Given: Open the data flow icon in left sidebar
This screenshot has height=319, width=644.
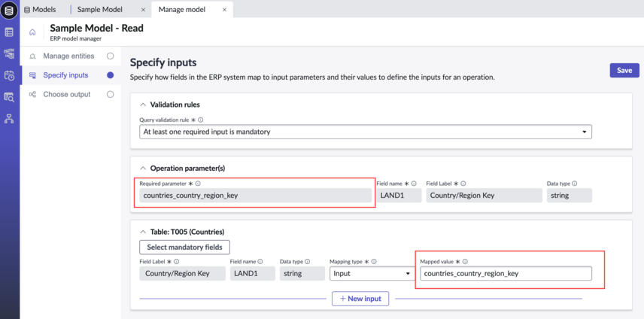Looking at the screenshot, I should click(9, 53).
